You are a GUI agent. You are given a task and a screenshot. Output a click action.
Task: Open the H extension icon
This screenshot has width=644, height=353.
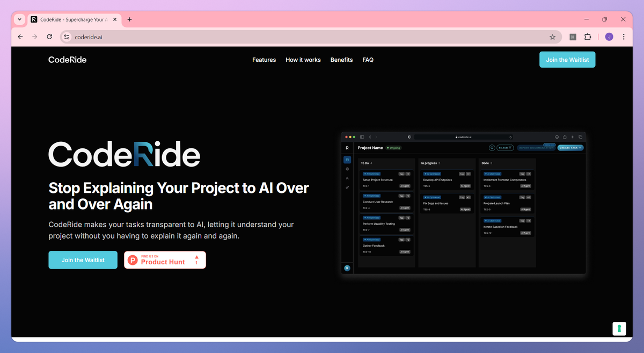tap(573, 37)
